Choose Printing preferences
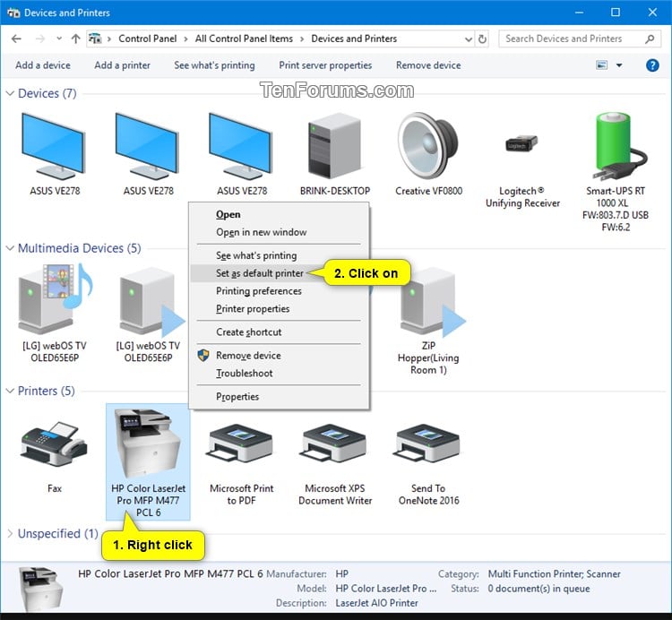The height and width of the screenshot is (620, 672). (x=279, y=291)
